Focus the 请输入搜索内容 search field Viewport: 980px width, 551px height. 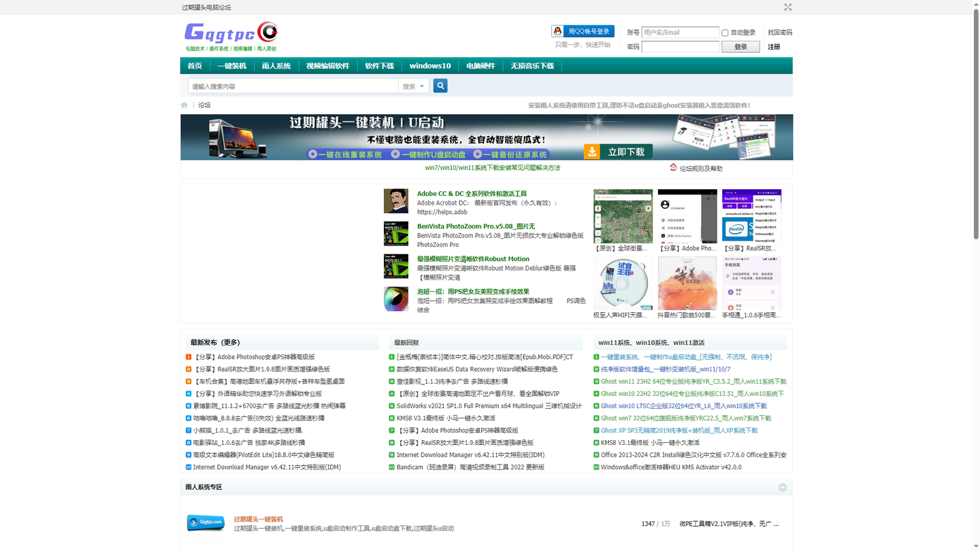point(293,86)
